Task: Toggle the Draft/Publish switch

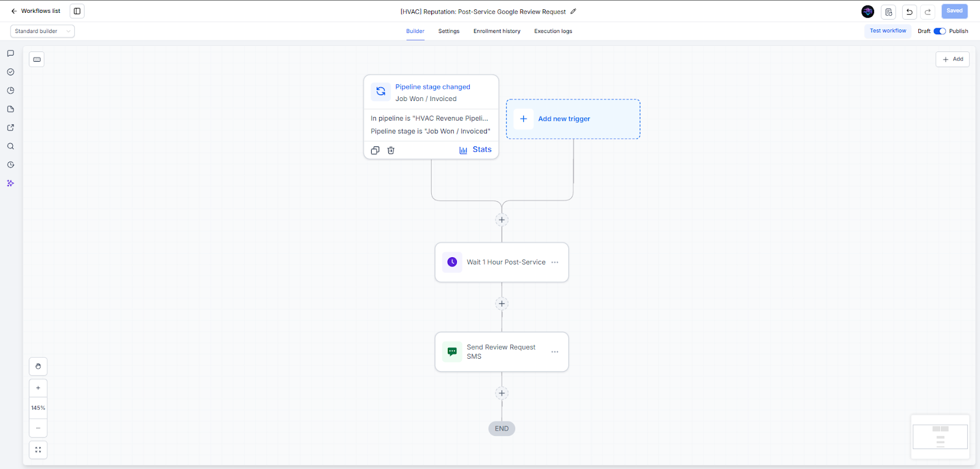Action: coord(940,31)
